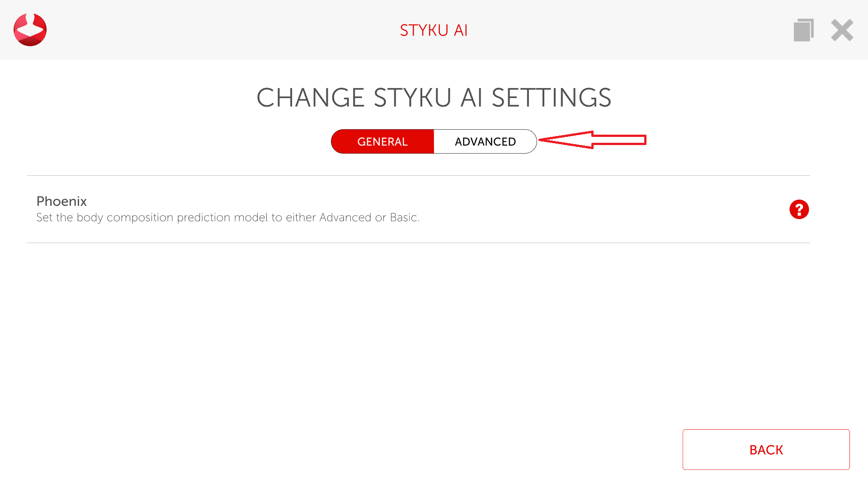Click the copy pages icon in header
This screenshot has width=868, height=488.
[803, 30]
